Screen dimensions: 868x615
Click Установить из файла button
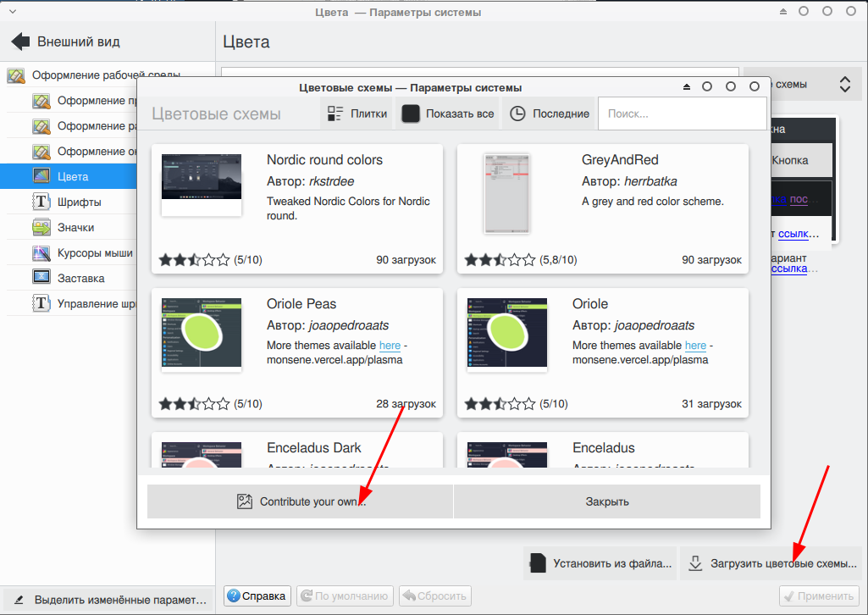pyautogui.click(x=600, y=563)
